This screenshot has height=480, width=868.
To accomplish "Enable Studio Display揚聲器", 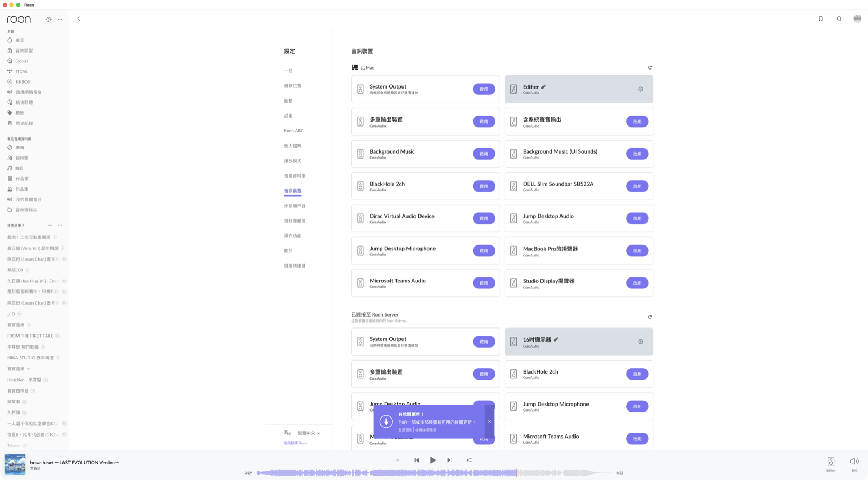I will [637, 283].
